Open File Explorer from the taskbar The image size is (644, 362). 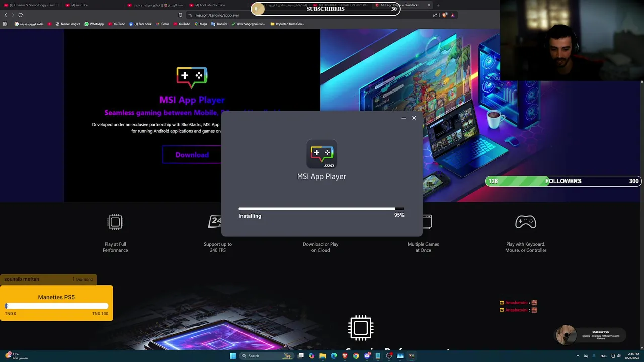tap(323, 356)
